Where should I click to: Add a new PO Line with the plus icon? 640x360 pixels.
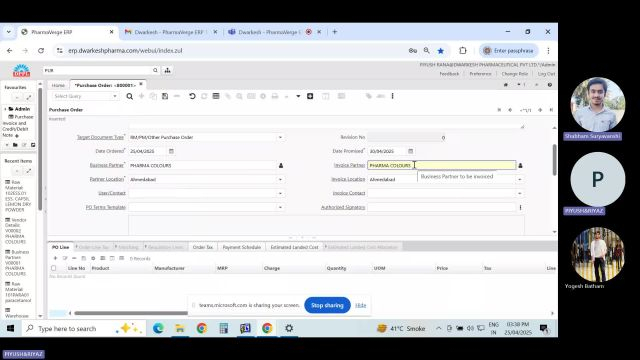point(56,258)
